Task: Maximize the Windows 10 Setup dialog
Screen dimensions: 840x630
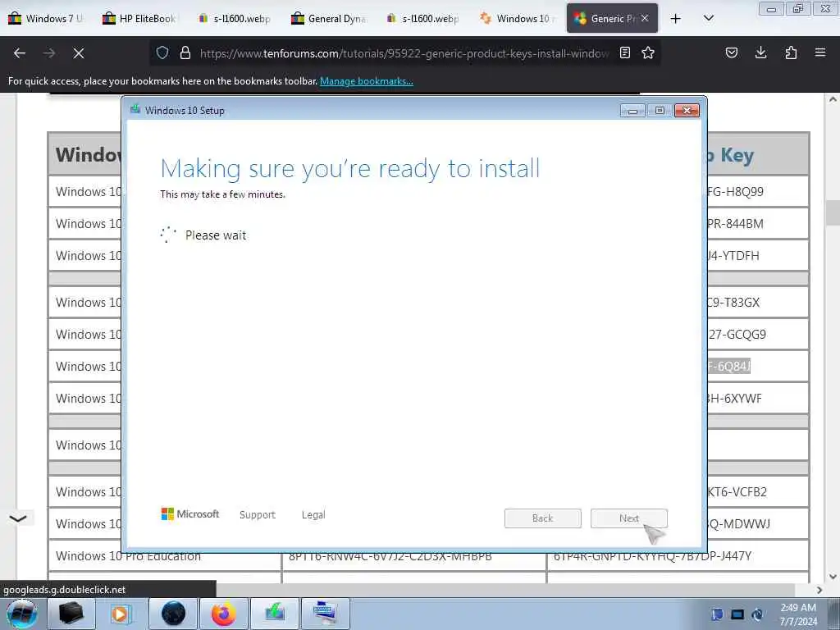Action: coord(660,111)
